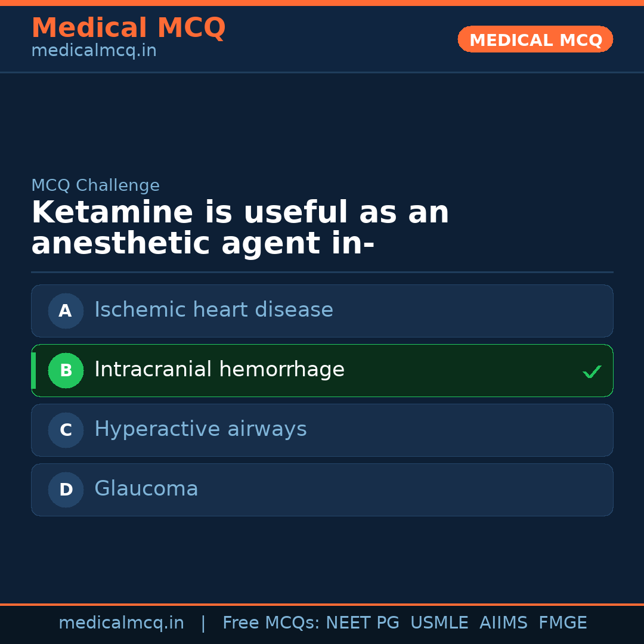Viewport: 644px width, 644px height.
Task: Click the orange MEDICAL MCQ badge
Action: (535, 39)
